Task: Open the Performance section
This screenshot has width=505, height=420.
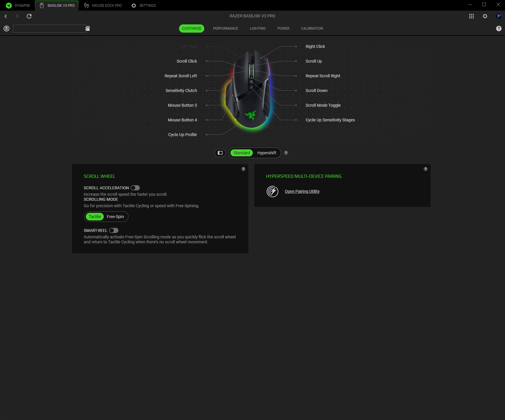Action: [226, 29]
